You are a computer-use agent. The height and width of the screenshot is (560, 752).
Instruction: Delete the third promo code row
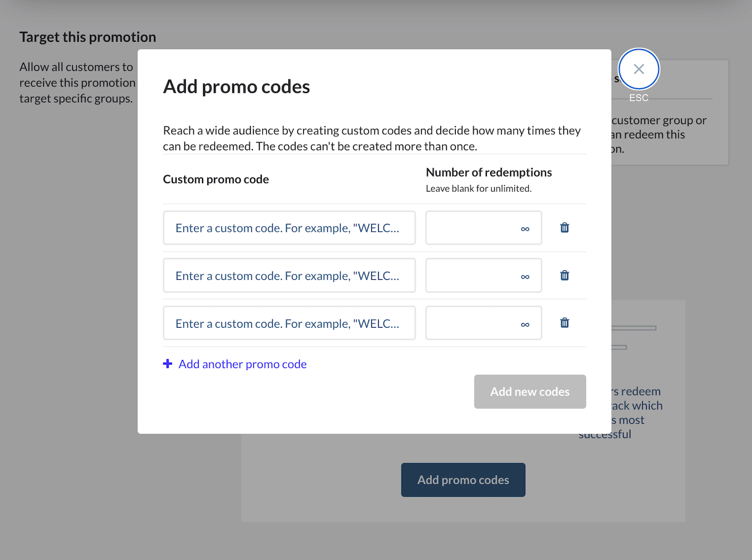tap(565, 323)
